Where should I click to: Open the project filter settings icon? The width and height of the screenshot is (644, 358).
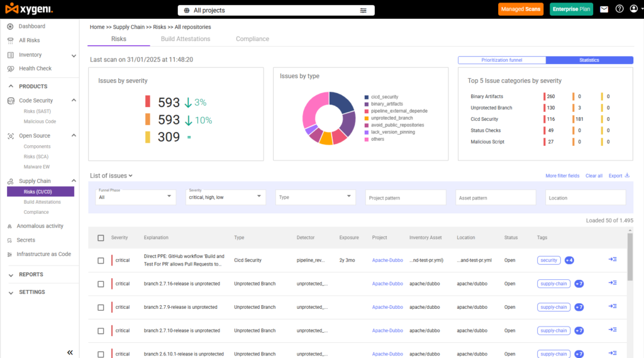(x=363, y=10)
